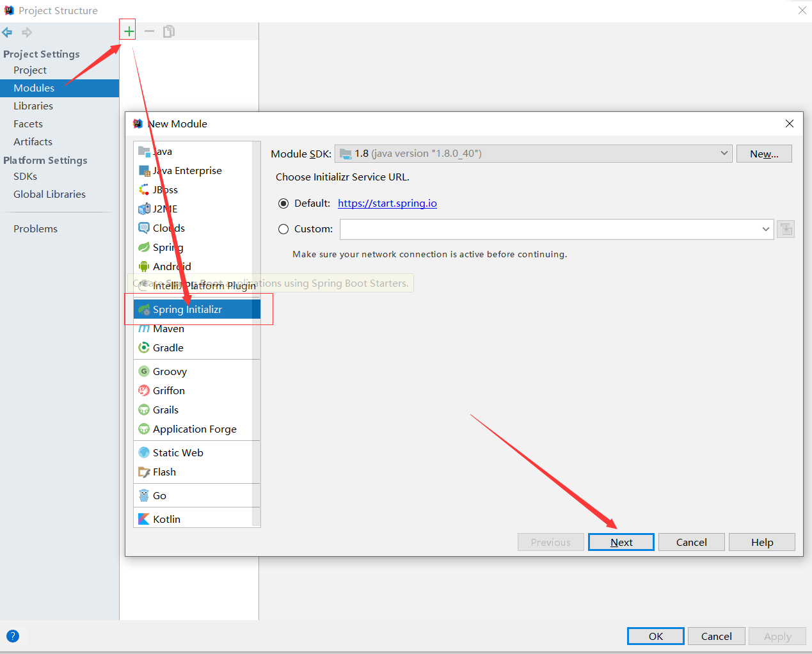This screenshot has width=812, height=654.
Task: Click the Java folder icon in list
Action: [144, 152]
